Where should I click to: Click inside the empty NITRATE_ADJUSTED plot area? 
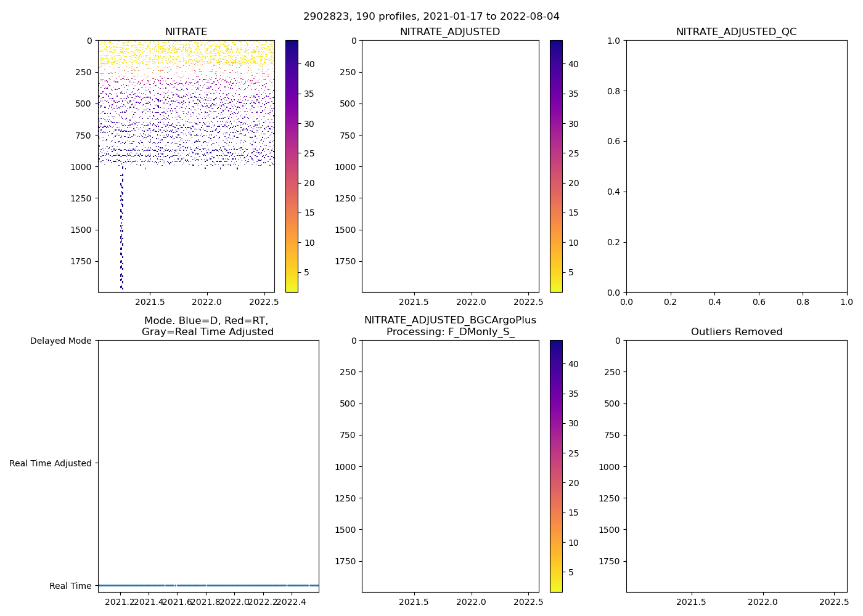point(450,166)
